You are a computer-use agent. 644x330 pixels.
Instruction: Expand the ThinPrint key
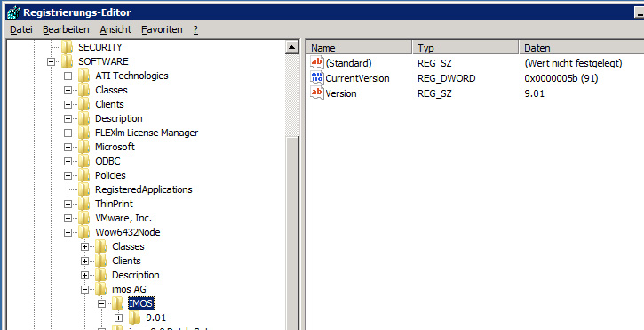click(68, 204)
